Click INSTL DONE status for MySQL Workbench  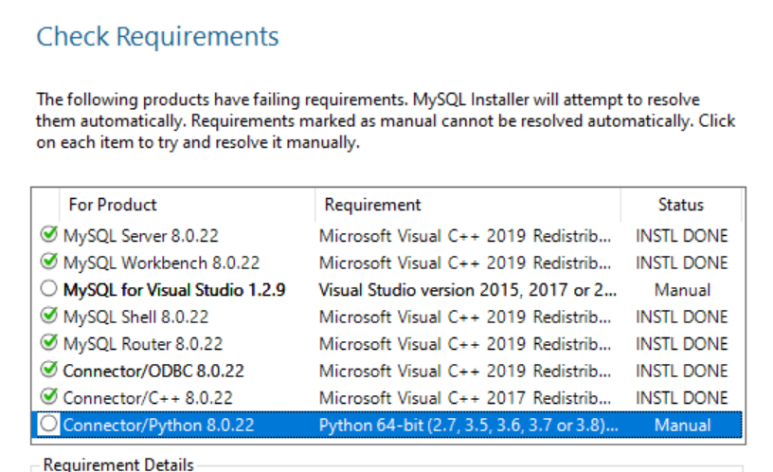682,263
